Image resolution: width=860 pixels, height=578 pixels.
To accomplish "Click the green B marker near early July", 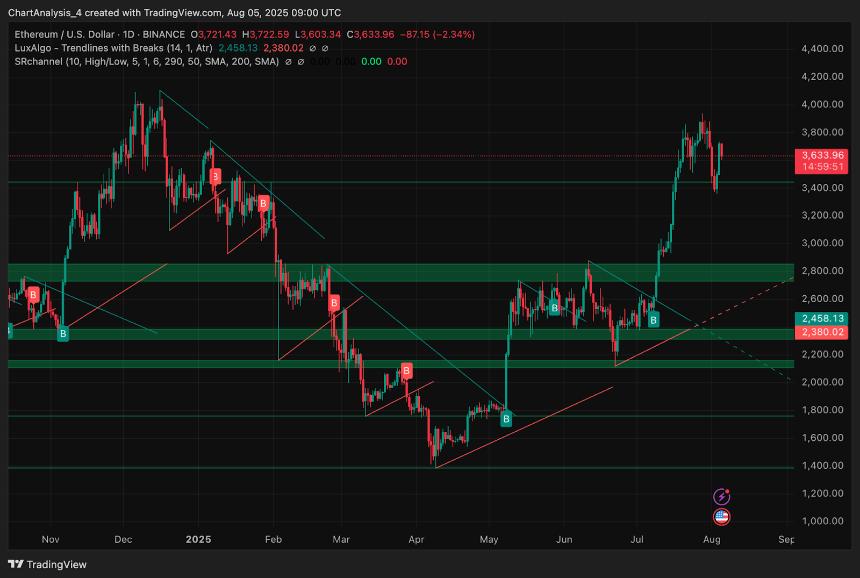I will [654, 320].
